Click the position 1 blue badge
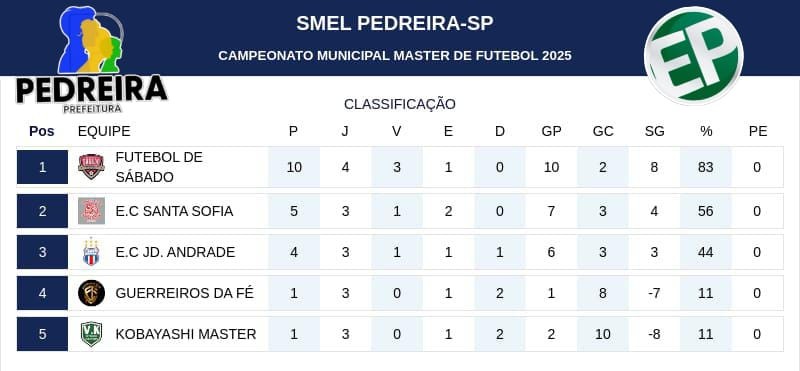Viewport: 800px width, 371px height. click(x=42, y=167)
